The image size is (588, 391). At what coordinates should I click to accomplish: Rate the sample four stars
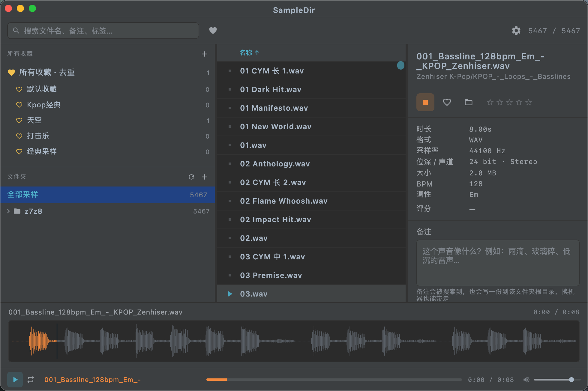click(519, 102)
